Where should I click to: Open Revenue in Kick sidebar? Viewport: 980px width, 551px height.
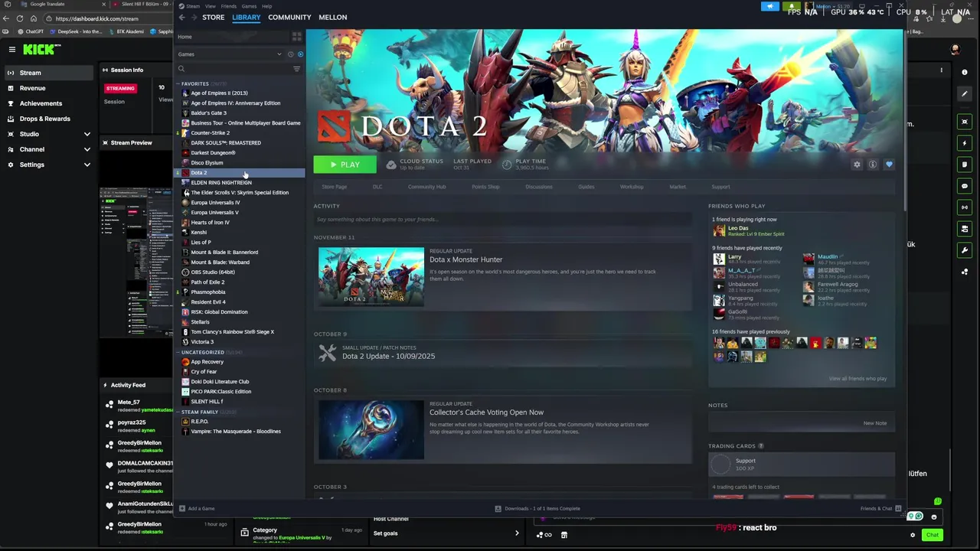tap(32, 88)
